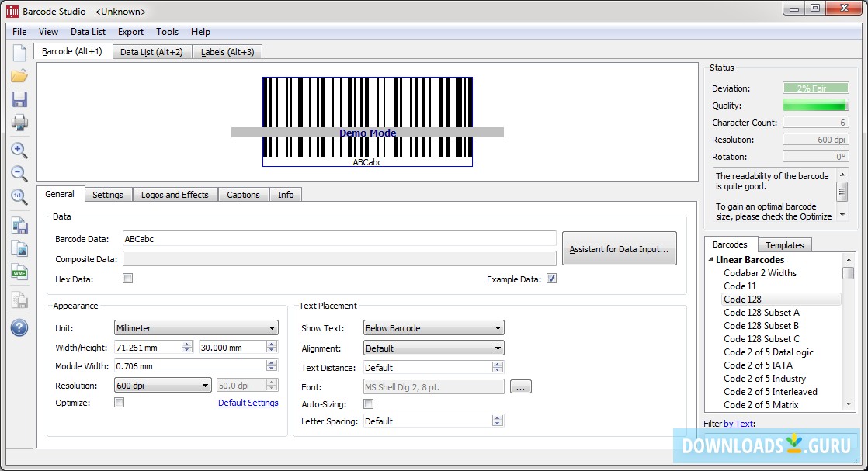Enable the Hex Data checkbox
The width and height of the screenshot is (868, 471).
(127, 279)
